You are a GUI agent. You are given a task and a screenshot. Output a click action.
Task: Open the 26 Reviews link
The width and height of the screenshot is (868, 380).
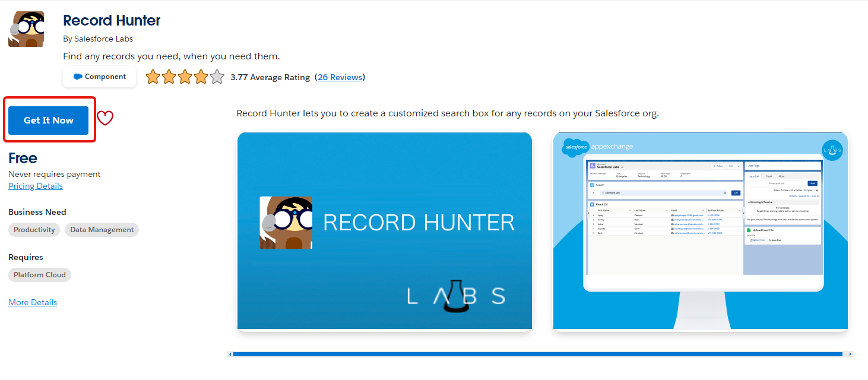(x=340, y=77)
